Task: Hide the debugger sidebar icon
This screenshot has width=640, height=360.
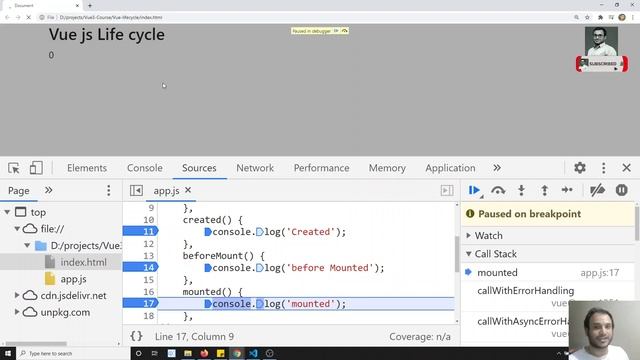Action: [x=447, y=191]
